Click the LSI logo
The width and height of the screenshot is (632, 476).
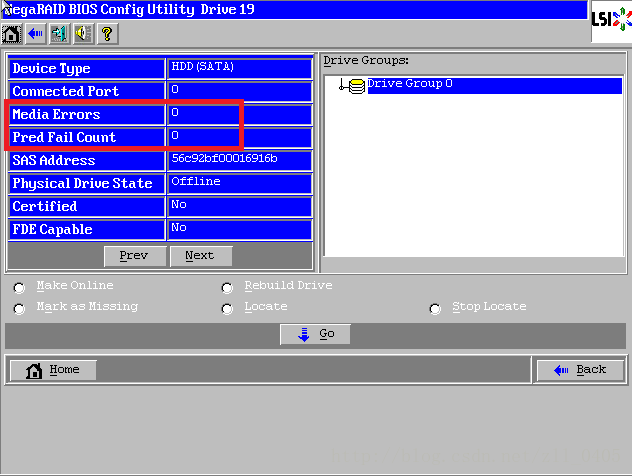click(x=611, y=21)
